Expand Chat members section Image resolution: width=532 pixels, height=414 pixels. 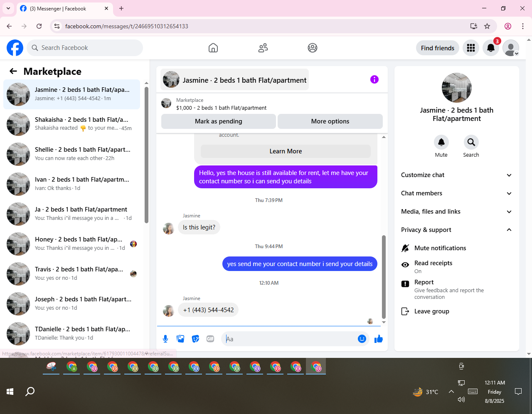(457, 193)
